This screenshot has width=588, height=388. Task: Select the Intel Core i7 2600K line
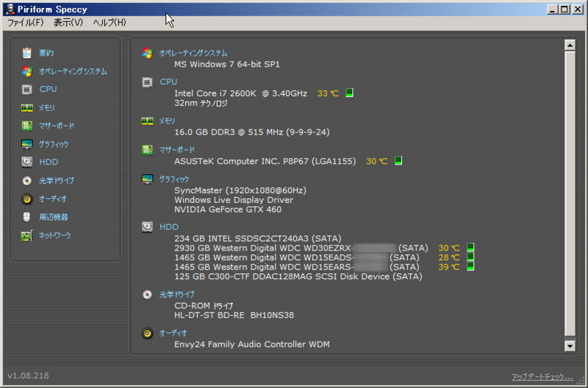[241, 93]
